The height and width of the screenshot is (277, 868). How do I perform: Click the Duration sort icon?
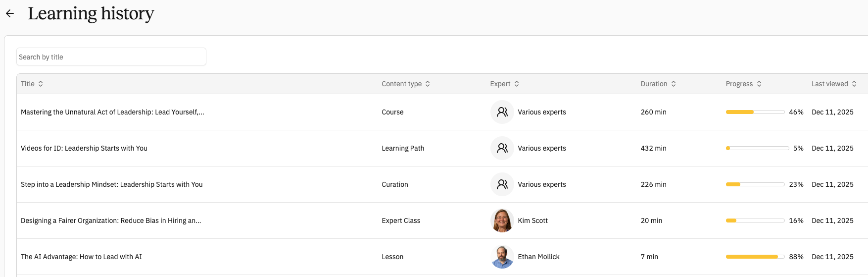[x=674, y=84]
